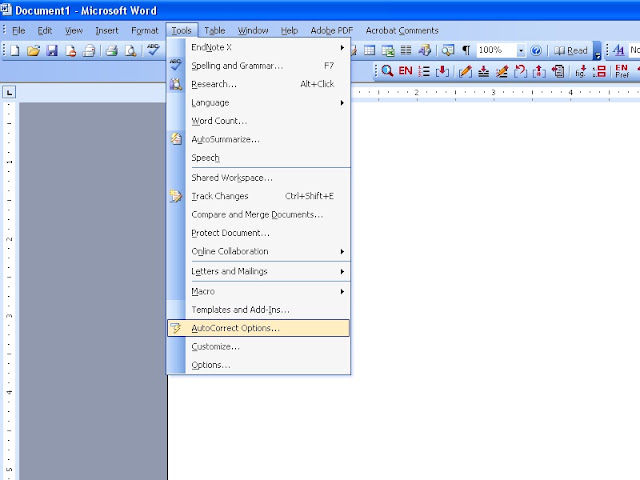
Task: Open the Table menu
Action: [215, 31]
